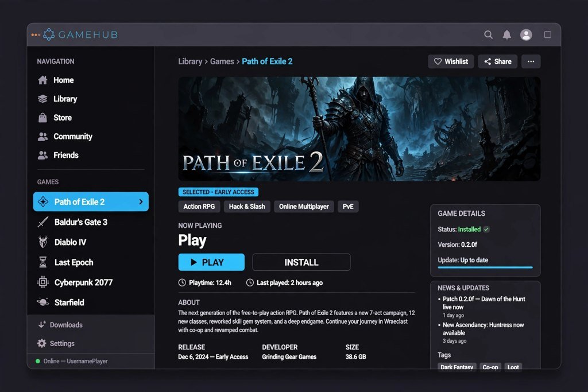Viewport: 588px width, 392px height.
Task: Open the New Ascendancy Huntress news item
Action: (483, 329)
